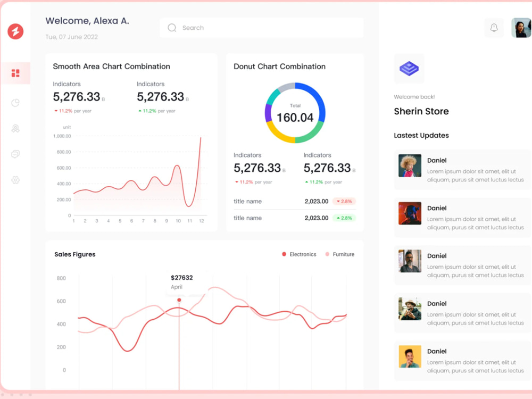Screen dimensions: 532x399
Task: Open the user profile avatar at top right
Action: [521, 28]
